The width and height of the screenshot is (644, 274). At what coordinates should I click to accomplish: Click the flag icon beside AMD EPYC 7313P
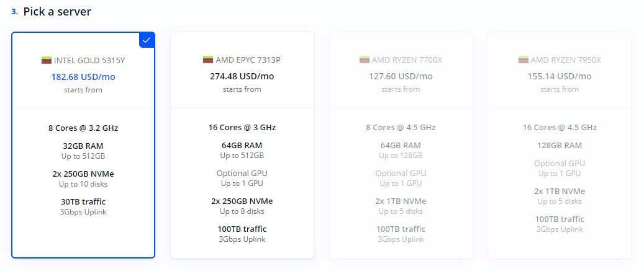[x=208, y=60]
